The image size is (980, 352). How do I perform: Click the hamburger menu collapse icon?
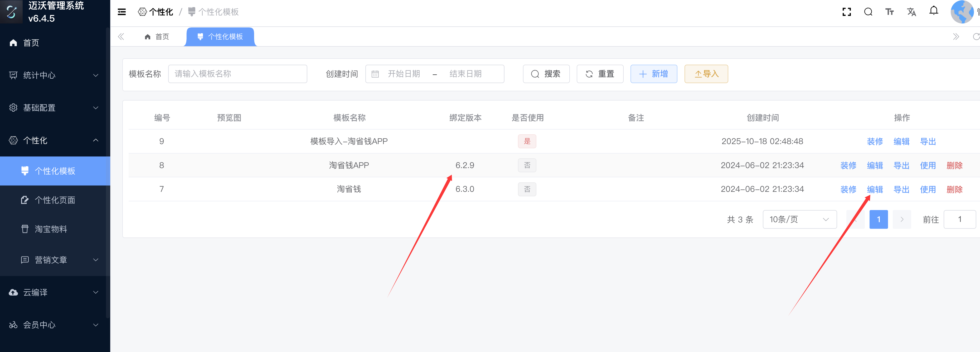(x=122, y=12)
